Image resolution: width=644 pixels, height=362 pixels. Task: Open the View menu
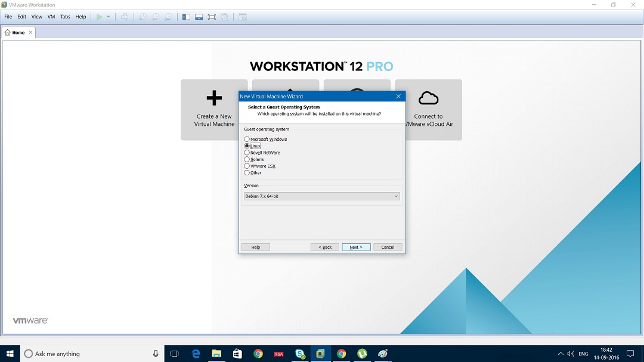(x=37, y=17)
